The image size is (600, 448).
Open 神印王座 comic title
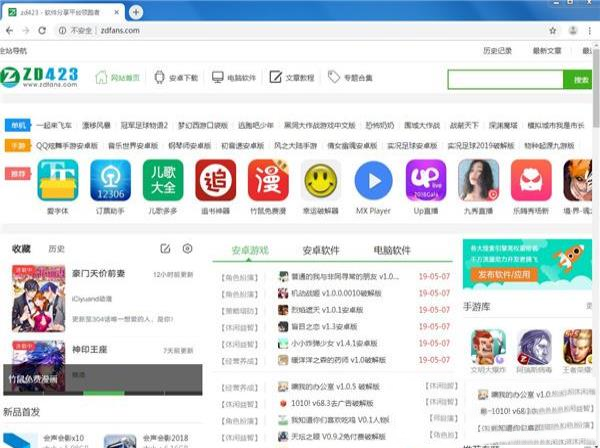(90, 349)
